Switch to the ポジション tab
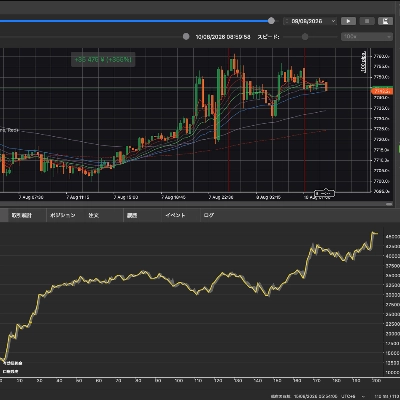Viewport: 400px width, 400px height. (x=63, y=215)
